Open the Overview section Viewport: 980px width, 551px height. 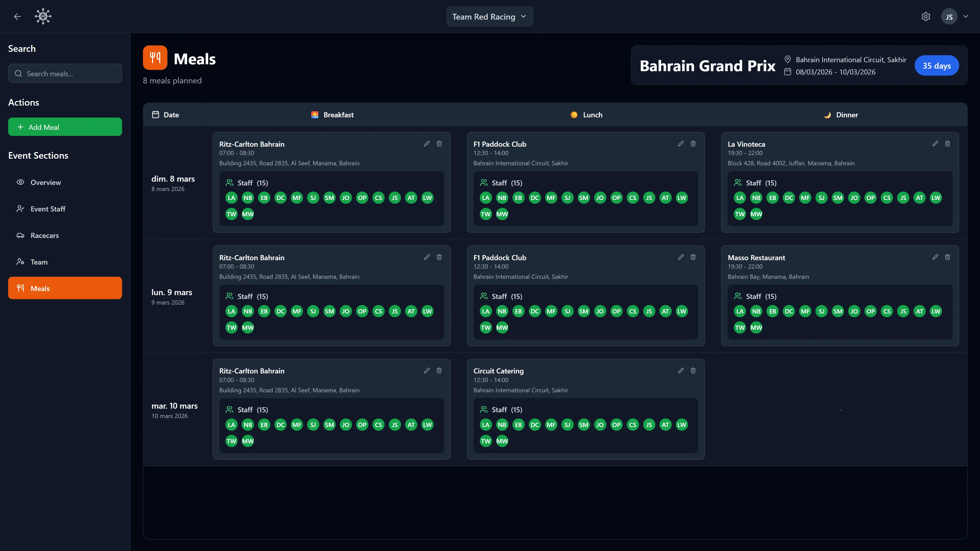(x=46, y=183)
